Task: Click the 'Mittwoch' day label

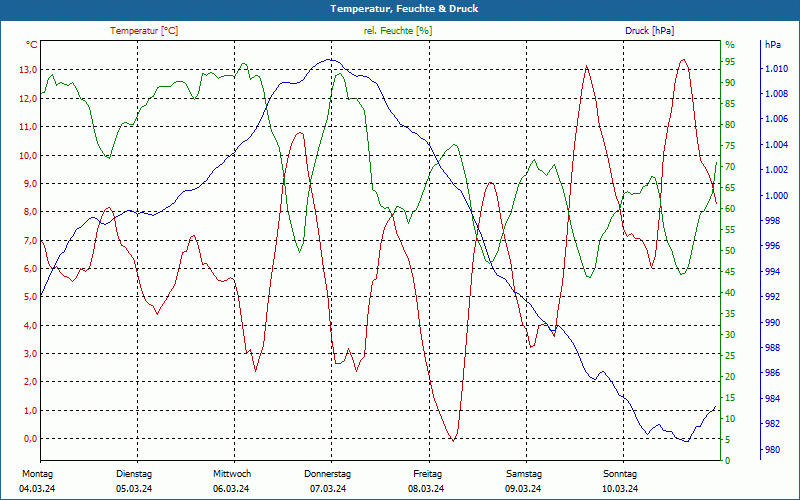Action: tap(232, 474)
